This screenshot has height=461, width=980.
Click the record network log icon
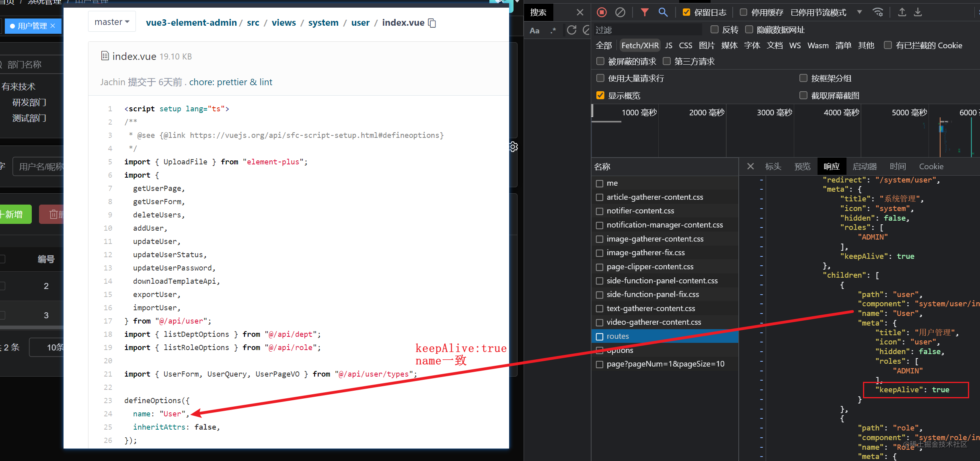(602, 12)
